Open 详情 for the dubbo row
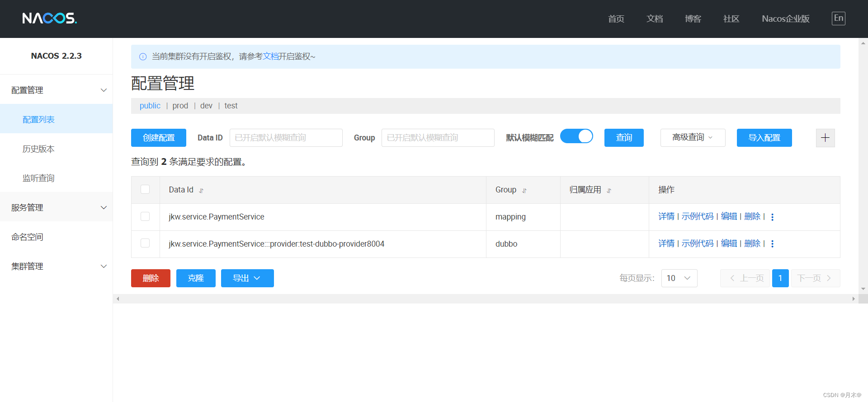Viewport: 868px width, 402px height. 666,243
